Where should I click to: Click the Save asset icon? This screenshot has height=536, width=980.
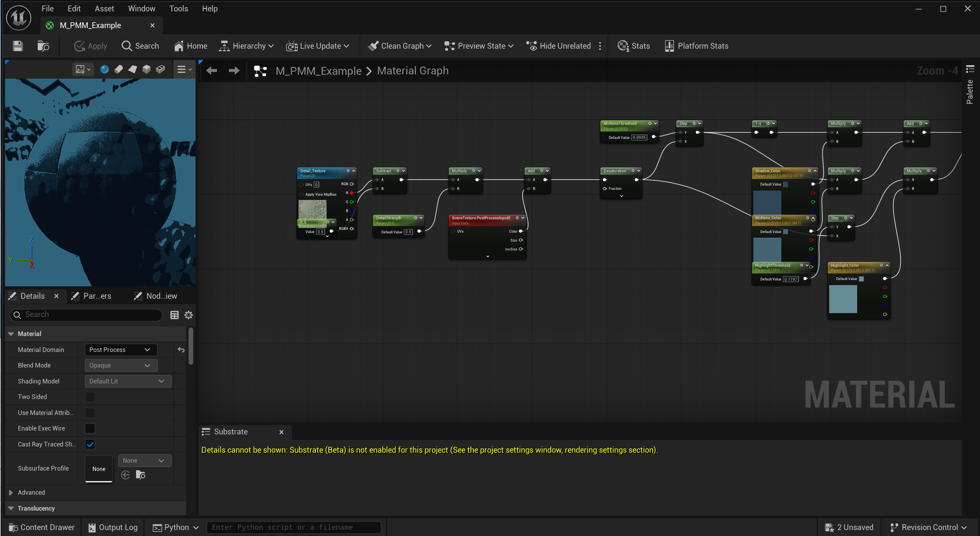pyautogui.click(x=18, y=46)
